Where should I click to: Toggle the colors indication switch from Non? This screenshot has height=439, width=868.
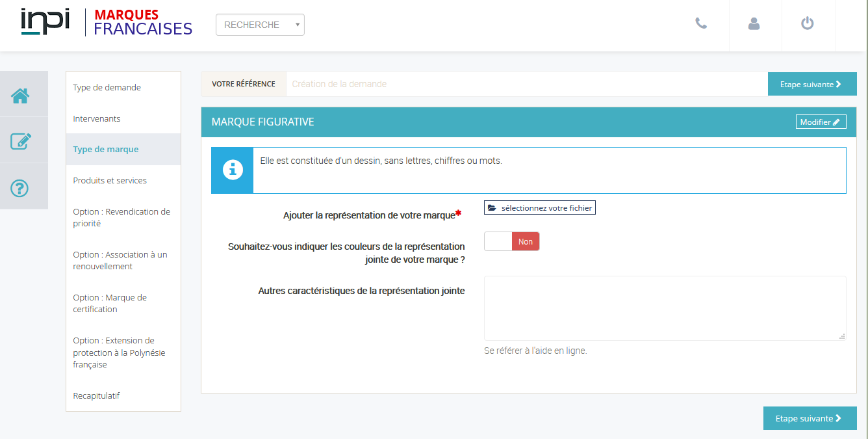click(512, 241)
